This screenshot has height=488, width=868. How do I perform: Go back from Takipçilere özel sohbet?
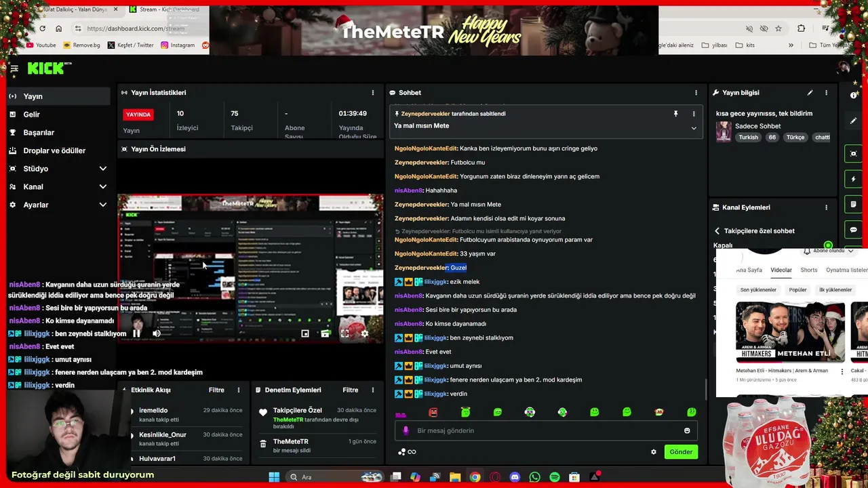coord(717,231)
